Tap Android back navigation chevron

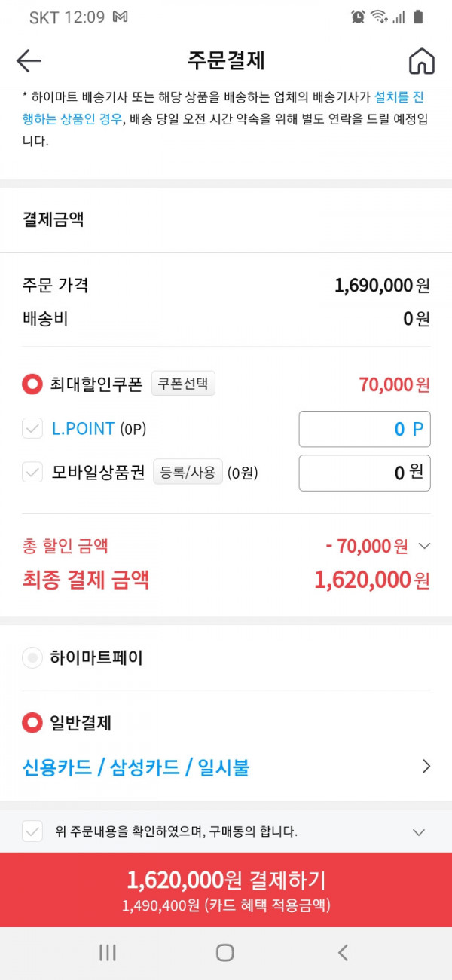pos(343,953)
